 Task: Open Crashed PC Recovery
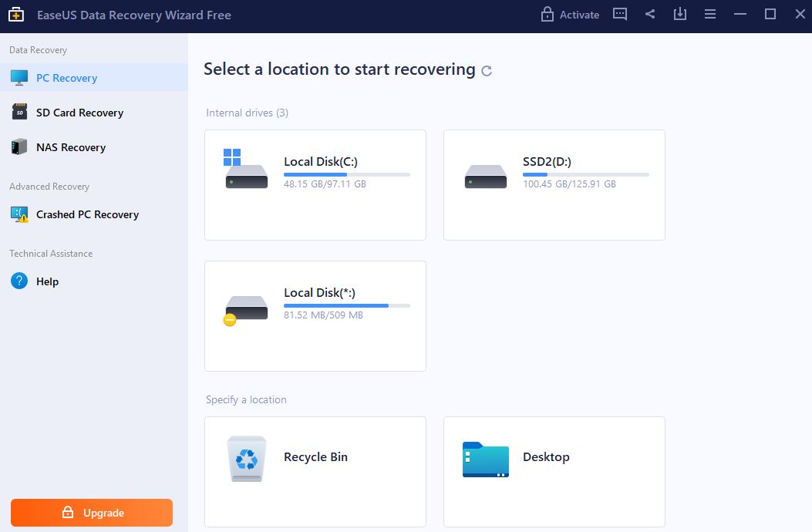click(94, 214)
